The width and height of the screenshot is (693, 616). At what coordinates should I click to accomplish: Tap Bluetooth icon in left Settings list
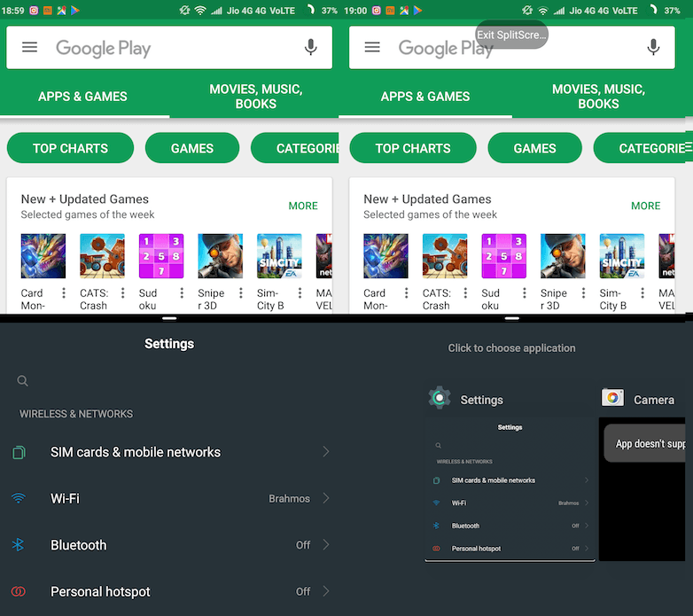click(x=18, y=545)
